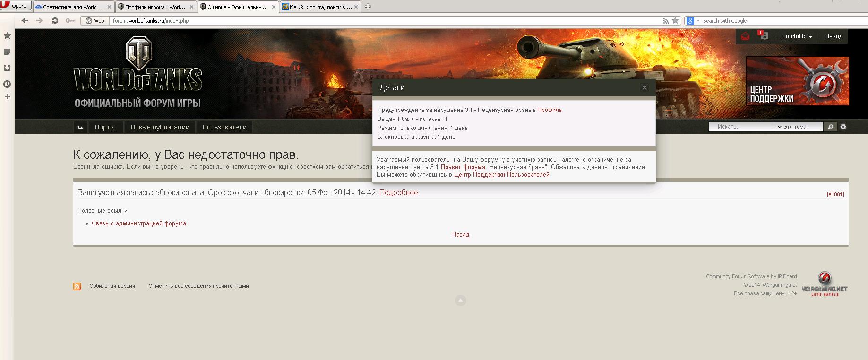Open the Эта тема search scope dropdown

[x=799, y=127]
